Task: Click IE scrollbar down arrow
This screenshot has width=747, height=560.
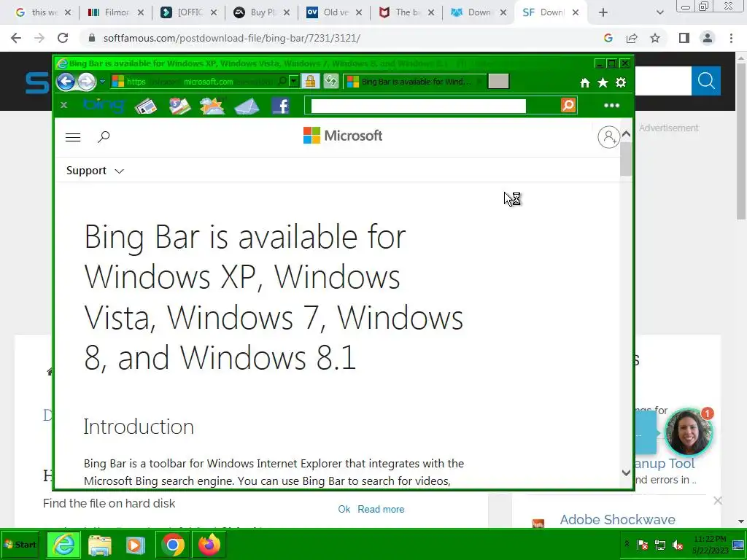Action: tap(626, 472)
